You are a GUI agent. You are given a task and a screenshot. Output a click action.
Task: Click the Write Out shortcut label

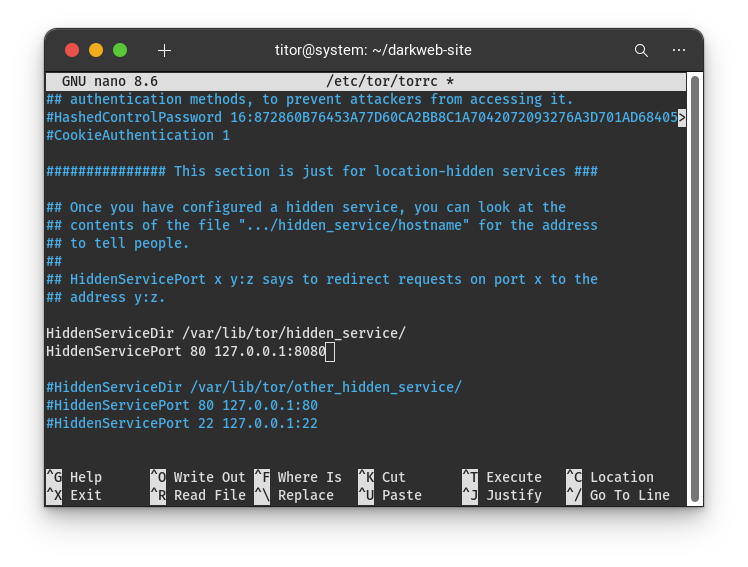[209, 477]
